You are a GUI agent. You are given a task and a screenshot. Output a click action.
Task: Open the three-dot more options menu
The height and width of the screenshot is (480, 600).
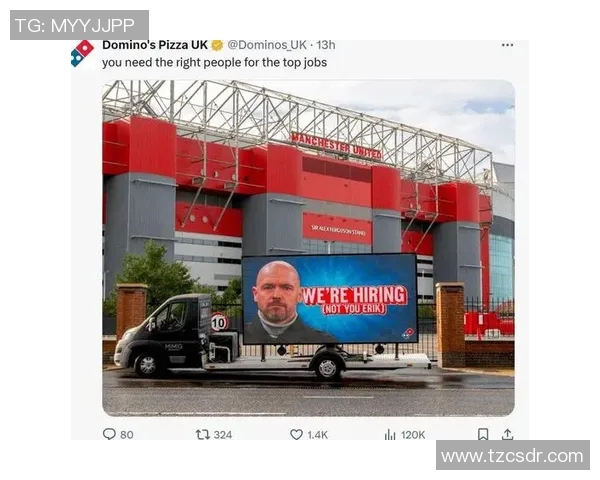click(507, 45)
